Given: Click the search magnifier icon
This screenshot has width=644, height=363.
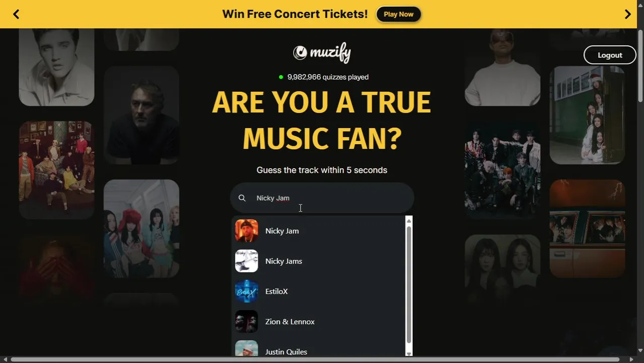Looking at the screenshot, I should click(x=242, y=198).
